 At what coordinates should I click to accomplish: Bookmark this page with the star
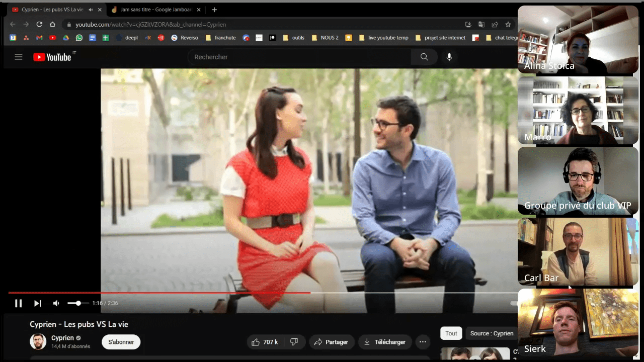(x=508, y=24)
